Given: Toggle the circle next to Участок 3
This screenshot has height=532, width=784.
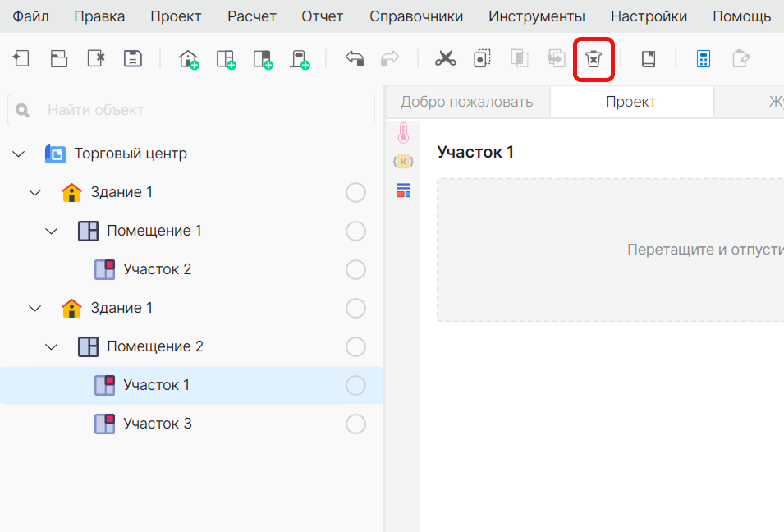Looking at the screenshot, I should [x=355, y=424].
